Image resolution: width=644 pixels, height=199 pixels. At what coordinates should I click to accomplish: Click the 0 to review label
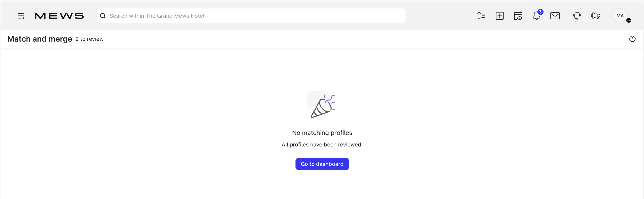point(90,39)
